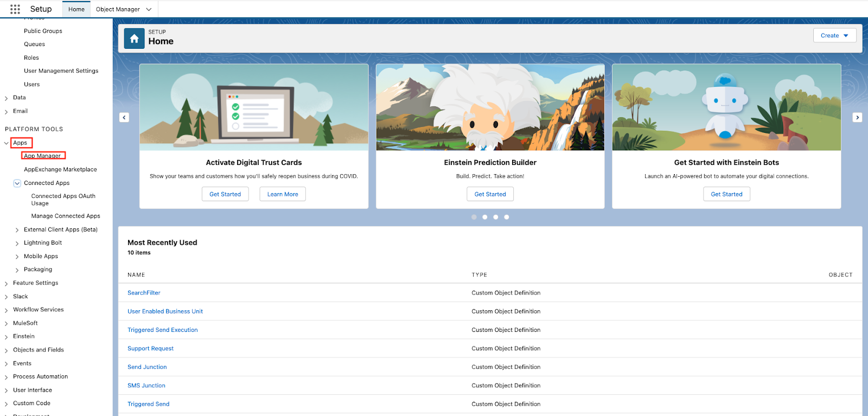Open App Manager in the sidebar
Image resolution: width=868 pixels, height=416 pixels.
[x=42, y=156]
